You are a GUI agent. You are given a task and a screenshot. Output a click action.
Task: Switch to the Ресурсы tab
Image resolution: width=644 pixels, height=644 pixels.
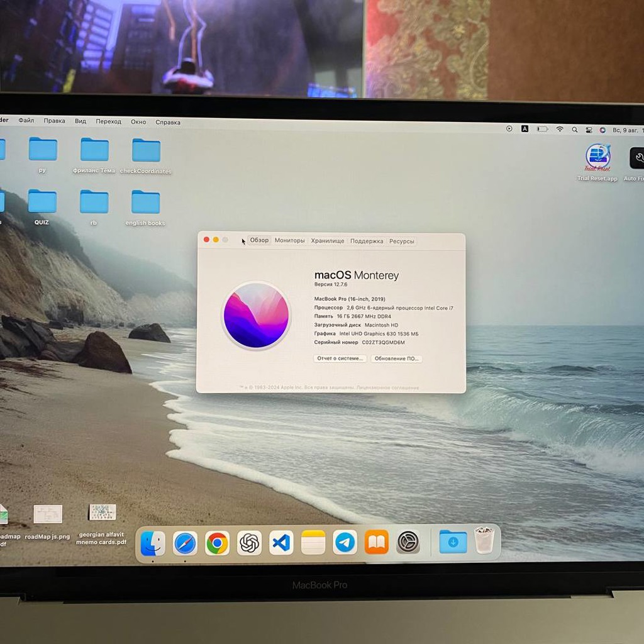click(402, 241)
